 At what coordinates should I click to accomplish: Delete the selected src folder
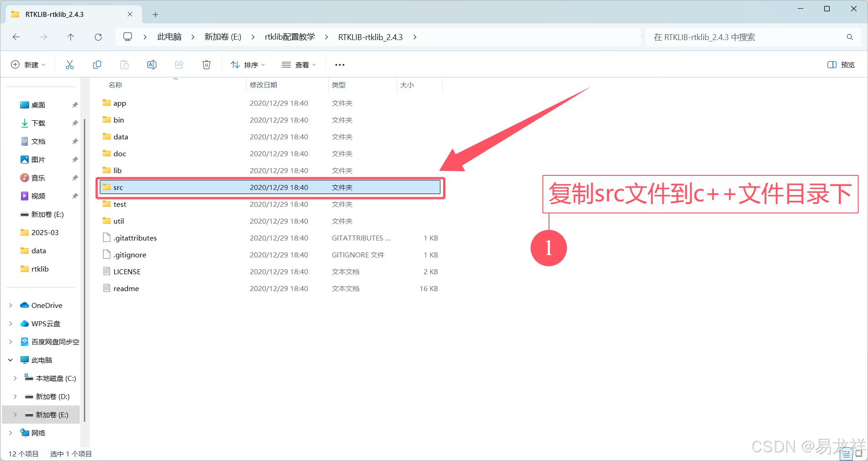[206, 65]
